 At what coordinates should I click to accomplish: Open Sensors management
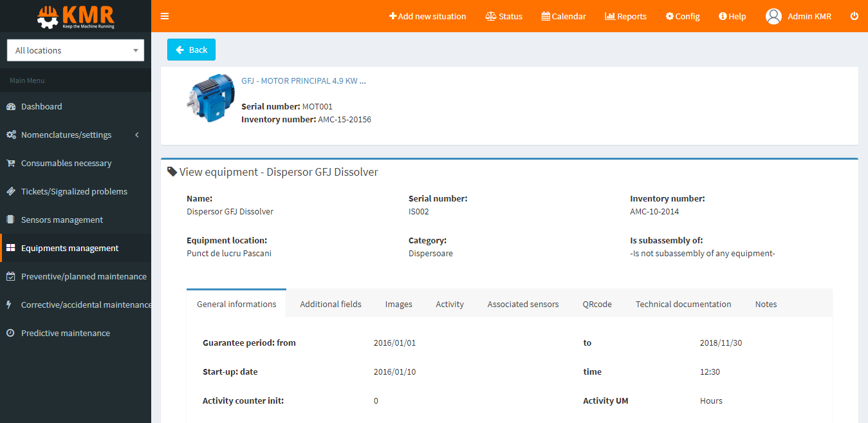pos(75,220)
